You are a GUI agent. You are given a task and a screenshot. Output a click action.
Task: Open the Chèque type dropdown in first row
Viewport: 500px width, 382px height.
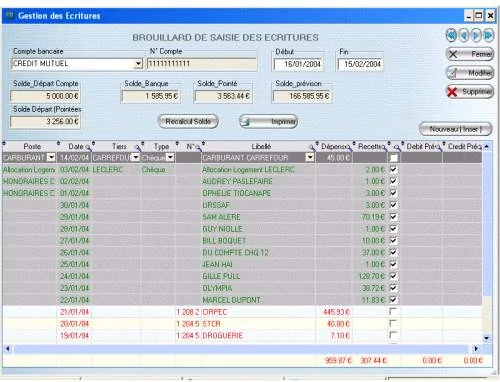170,157
